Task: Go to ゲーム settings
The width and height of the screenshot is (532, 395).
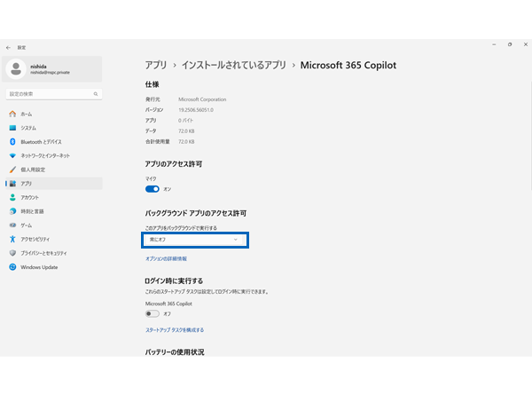Action: click(x=54, y=225)
